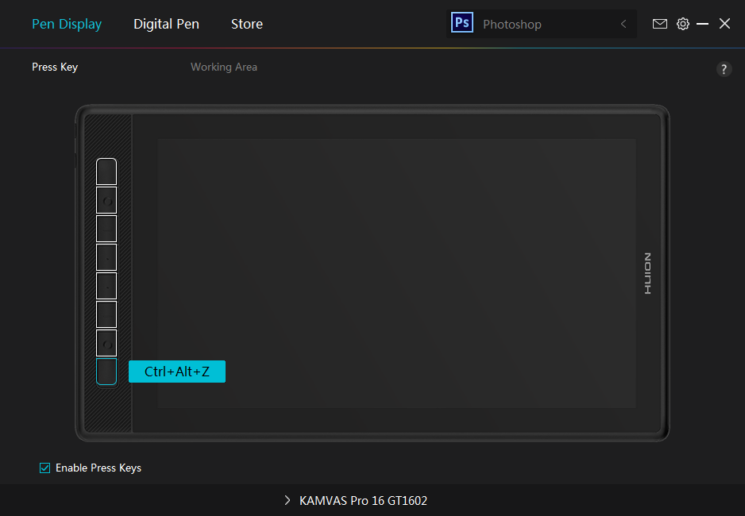Select the first press key on tablet
Image resolution: width=745 pixels, height=516 pixels.
click(106, 172)
